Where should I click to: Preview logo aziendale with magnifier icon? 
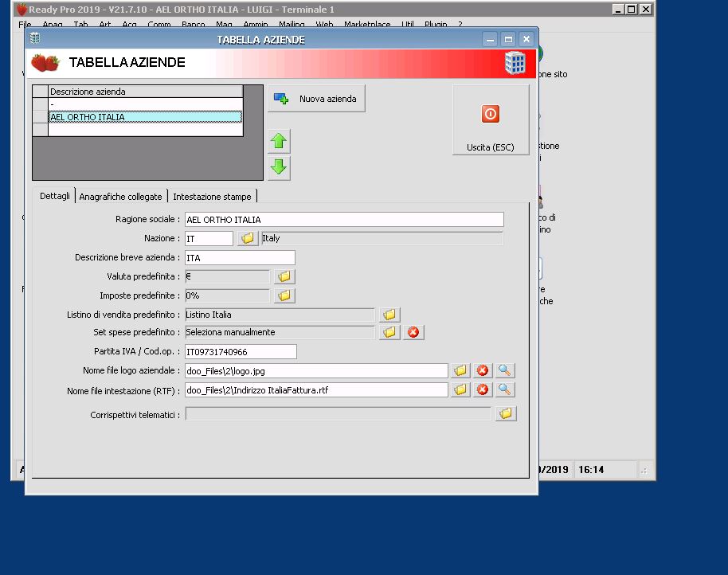(505, 370)
